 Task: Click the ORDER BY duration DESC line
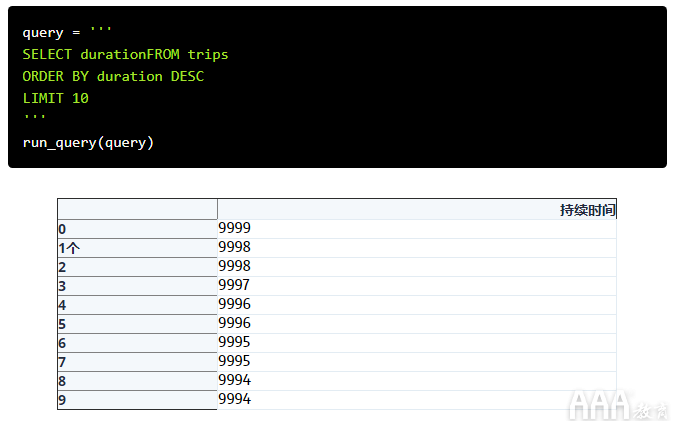[113, 76]
